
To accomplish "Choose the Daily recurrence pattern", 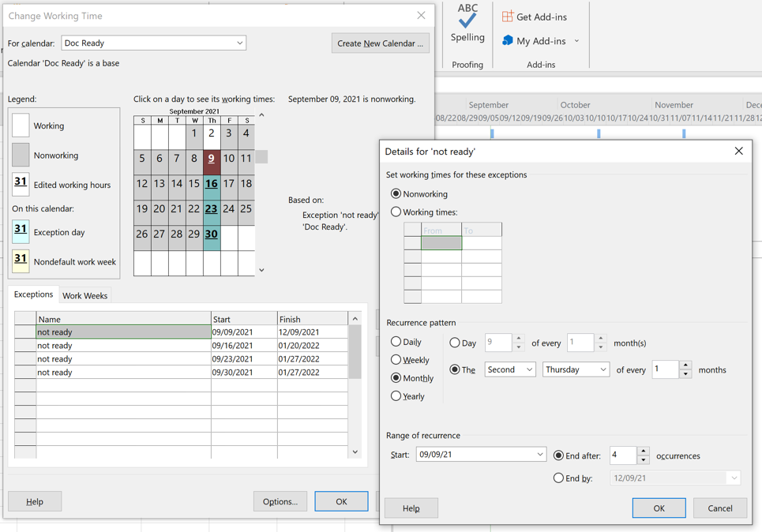I will click(x=396, y=342).
